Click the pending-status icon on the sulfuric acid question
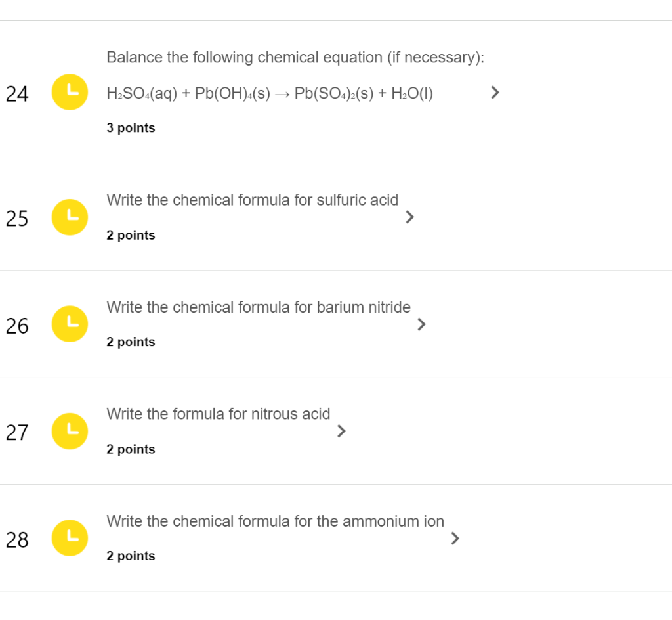672x620 pixels. pos(70,217)
